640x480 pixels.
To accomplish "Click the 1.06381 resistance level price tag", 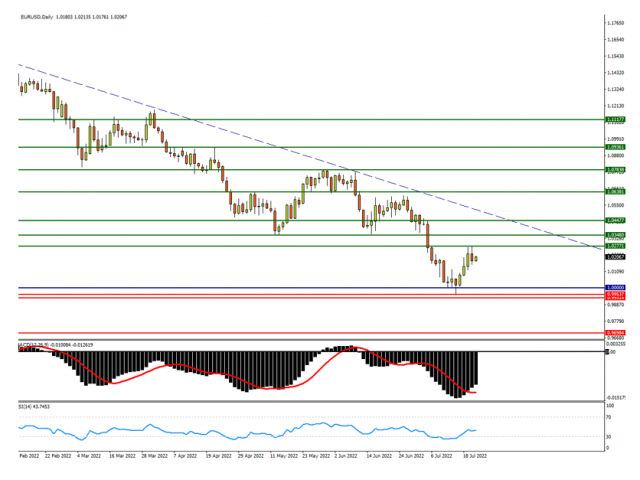I will click(616, 191).
